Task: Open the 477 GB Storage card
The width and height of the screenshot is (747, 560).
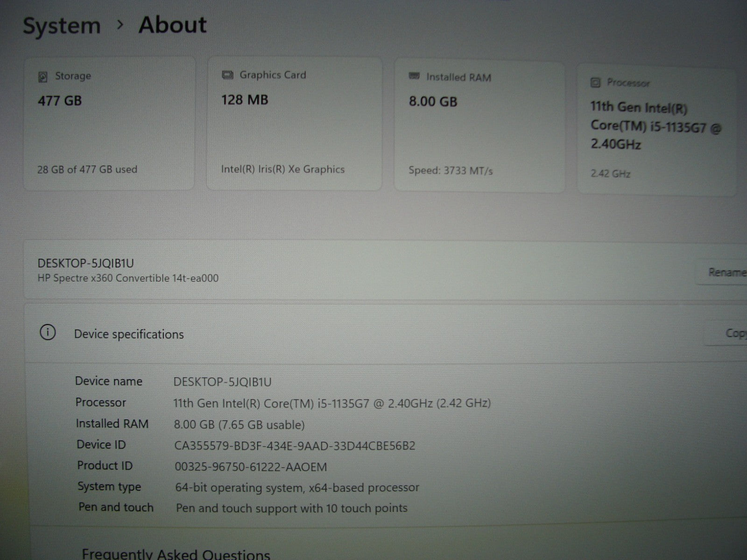Action: (108, 123)
